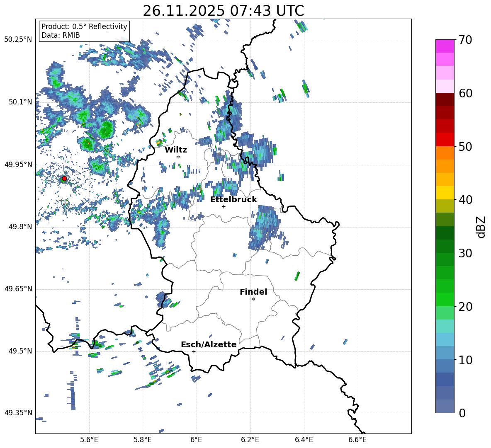Image resolution: width=491 pixels, height=448 pixels.
Task: Click the red radar site marker
Action: (x=64, y=179)
